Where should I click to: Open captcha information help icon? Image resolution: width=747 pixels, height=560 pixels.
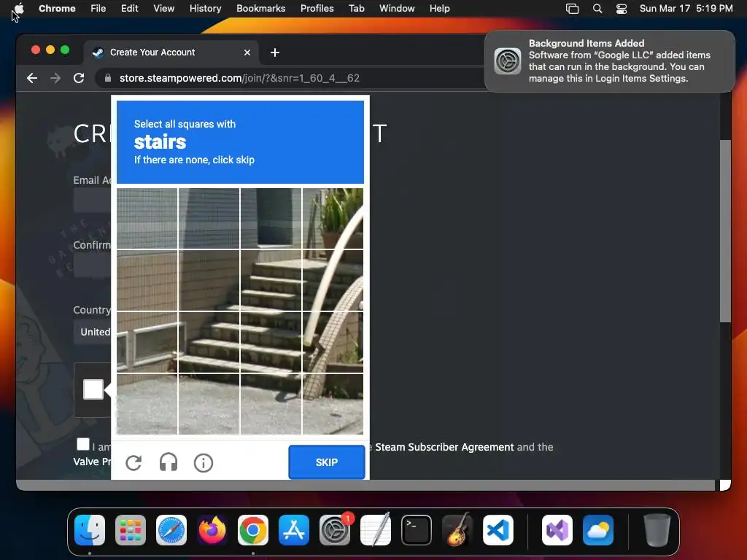click(x=204, y=462)
